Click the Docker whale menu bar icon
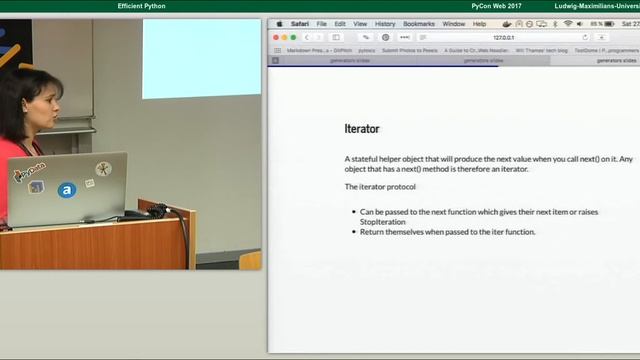This screenshot has width=640, height=360. pos(507,24)
